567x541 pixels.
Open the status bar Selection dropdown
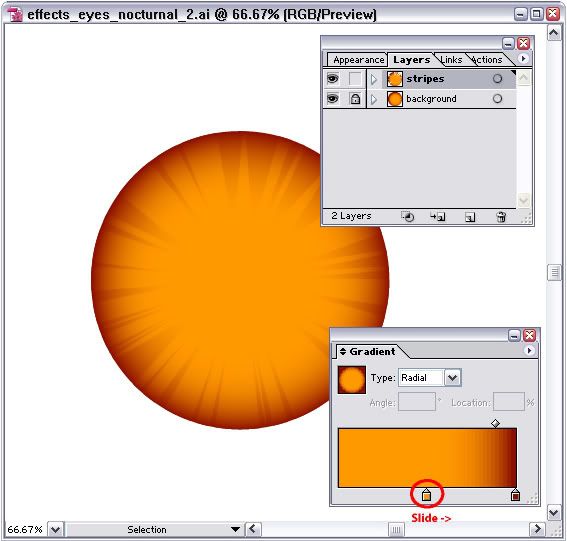click(236, 530)
